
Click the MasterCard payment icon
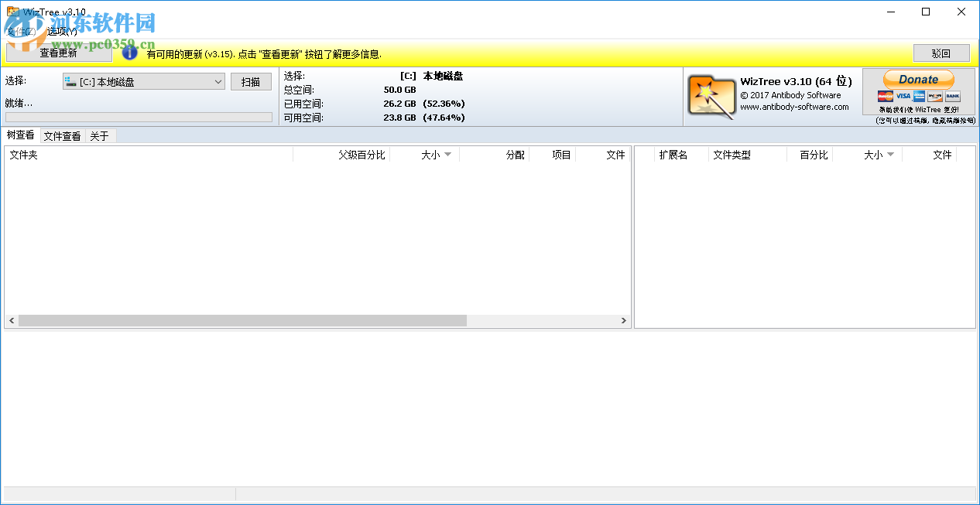pyautogui.click(x=886, y=96)
